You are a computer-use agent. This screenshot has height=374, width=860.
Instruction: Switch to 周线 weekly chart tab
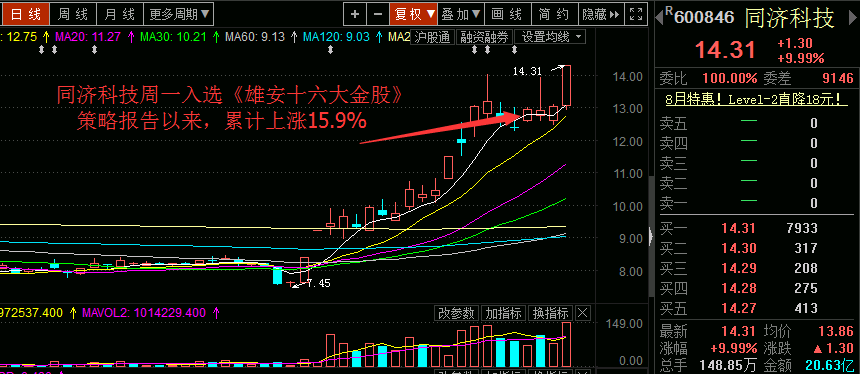click(72, 14)
